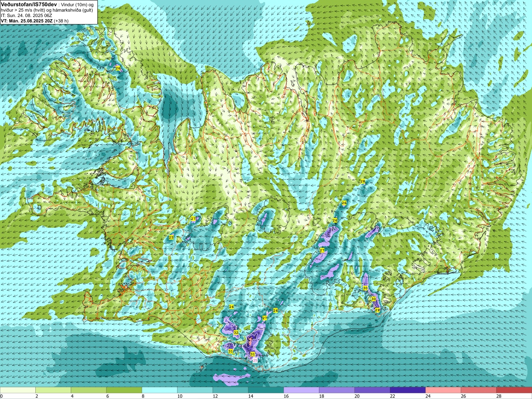Click the pale yellow 0–2 m/s legend swatch
Image resolution: width=532 pixels, height=399 pixels.
(18, 390)
